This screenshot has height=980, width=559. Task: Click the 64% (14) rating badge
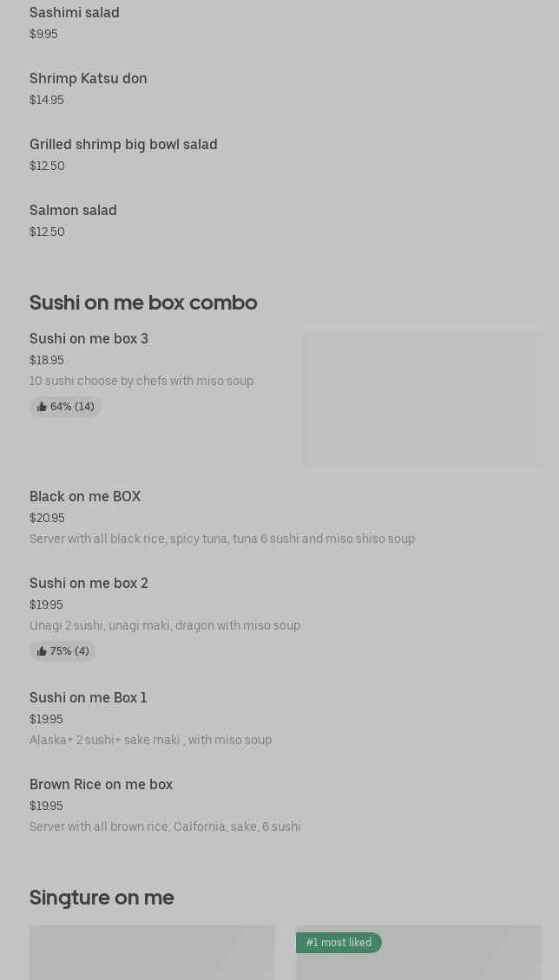66,407
